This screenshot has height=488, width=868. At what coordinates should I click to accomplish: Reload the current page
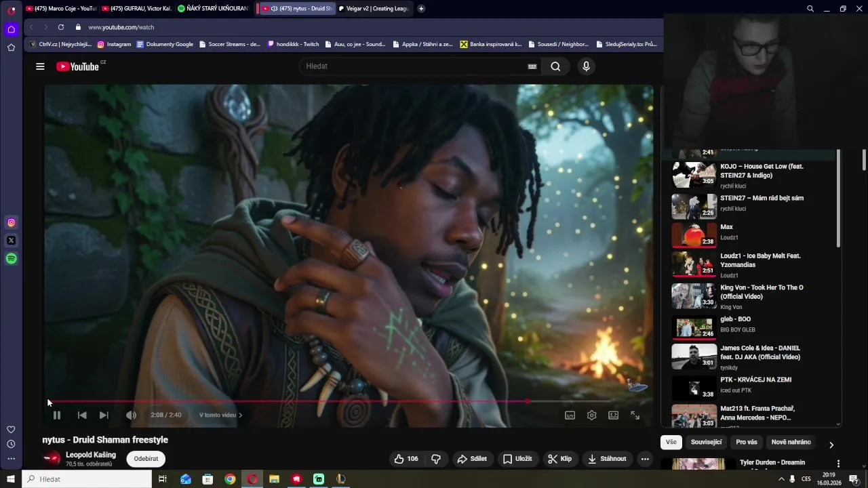pyautogui.click(x=61, y=27)
